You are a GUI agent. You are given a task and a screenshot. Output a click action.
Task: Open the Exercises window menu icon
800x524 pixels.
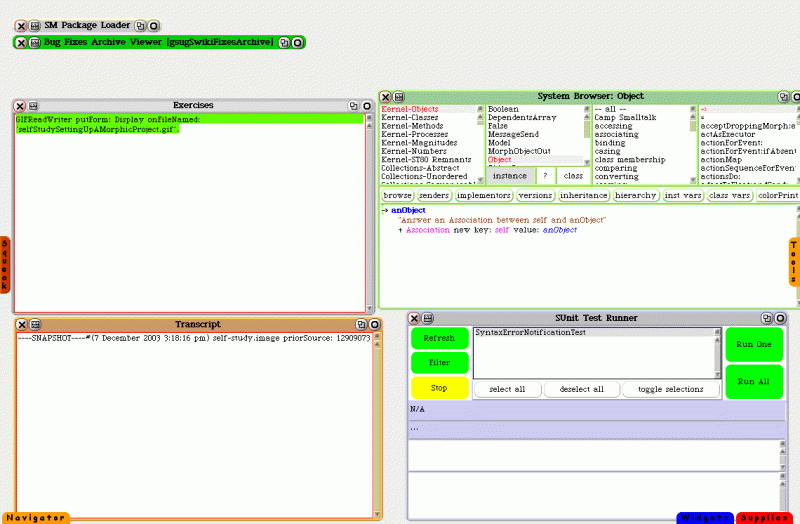[34, 106]
